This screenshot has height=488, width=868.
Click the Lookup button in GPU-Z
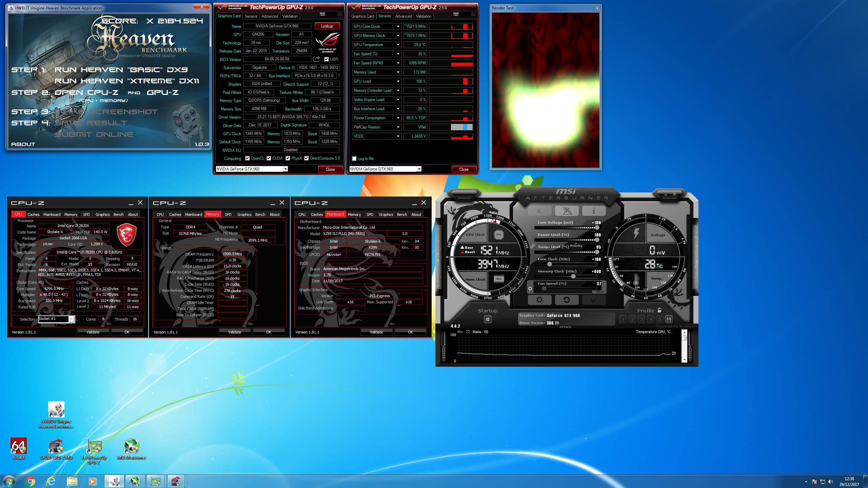[x=327, y=26]
